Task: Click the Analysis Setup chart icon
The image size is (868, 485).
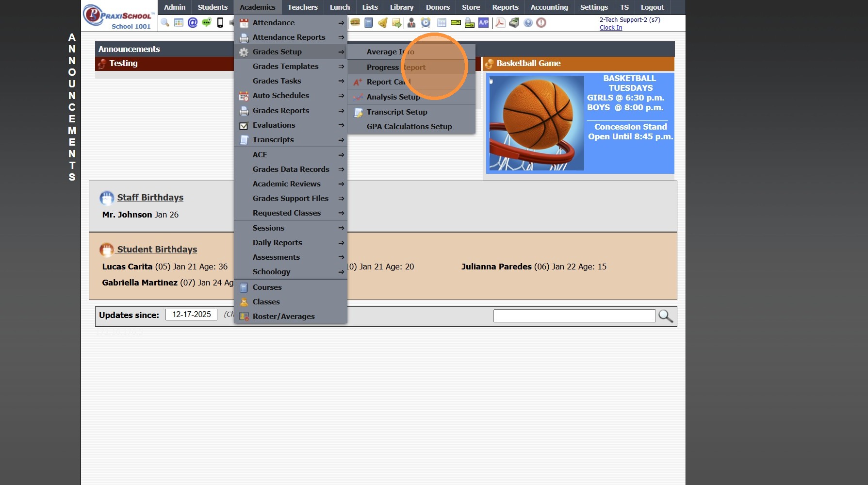Action: [x=358, y=97]
